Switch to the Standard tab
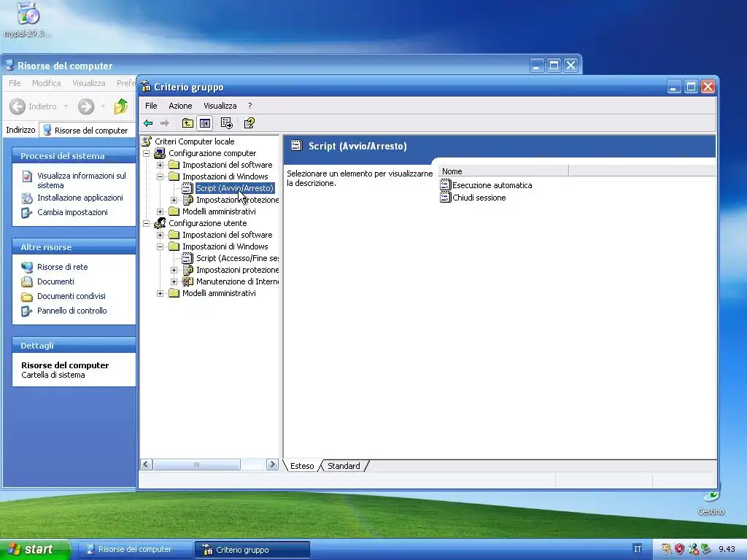Viewport: 747px width, 560px height. (x=344, y=466)
